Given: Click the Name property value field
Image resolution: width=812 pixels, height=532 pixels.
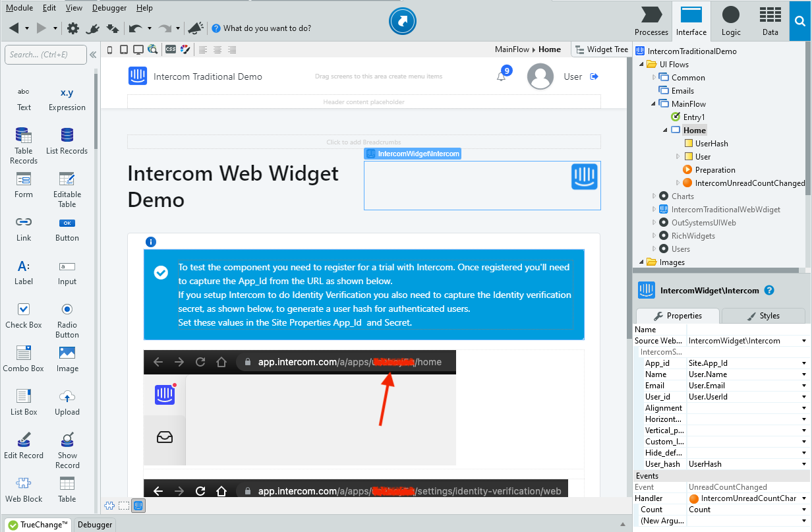Looking at the screenshot, I should pyautogui.click(x=748, y=330).
